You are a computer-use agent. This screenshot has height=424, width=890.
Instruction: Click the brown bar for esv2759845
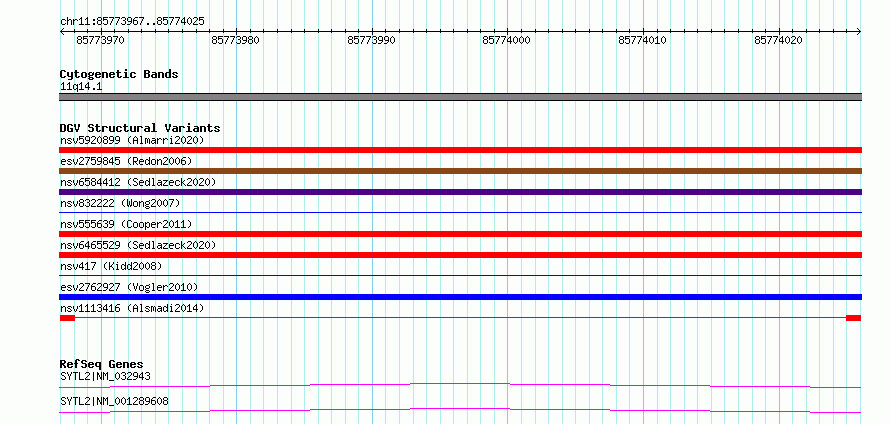pos(460,171)
